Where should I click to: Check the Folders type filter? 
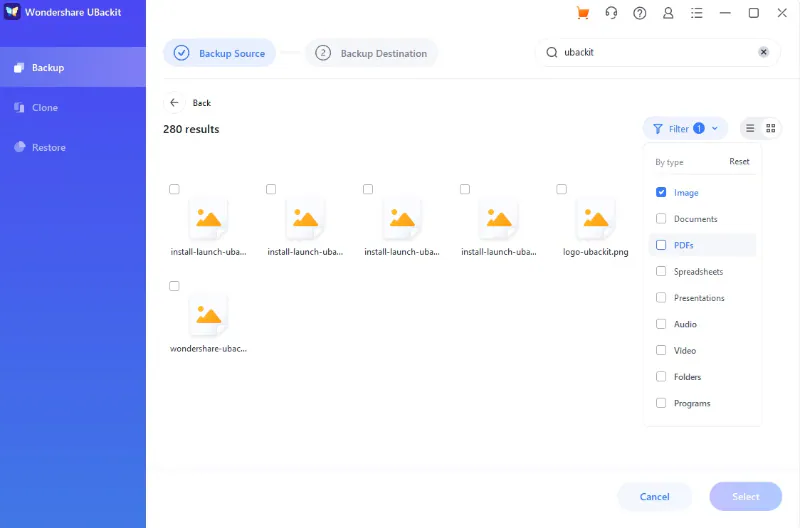click(x=661, y=376)
